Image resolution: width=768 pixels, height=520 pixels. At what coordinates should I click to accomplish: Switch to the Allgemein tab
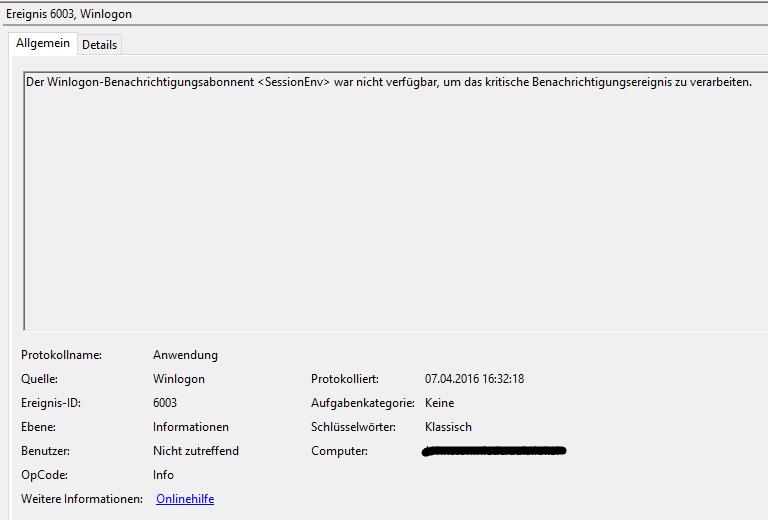[43, 43]
